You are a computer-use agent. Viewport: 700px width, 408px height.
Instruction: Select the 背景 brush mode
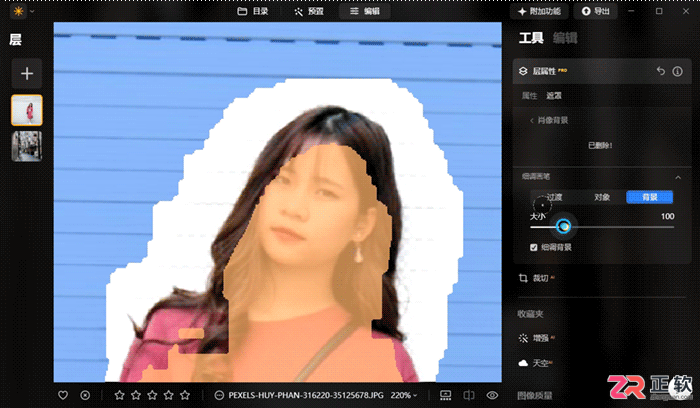649,197
